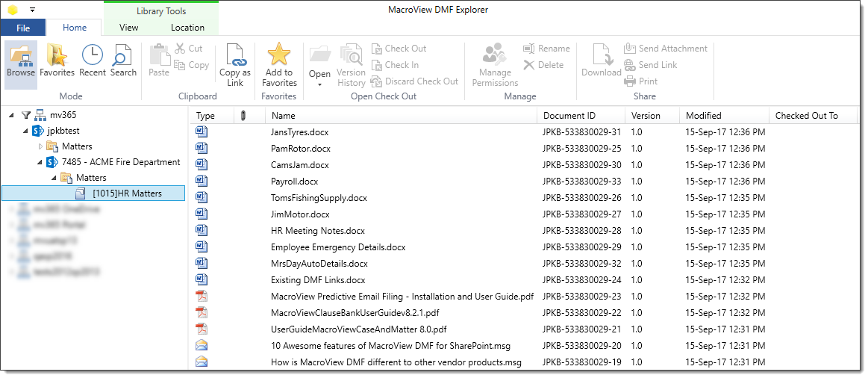This screenshot has height=378, width=868.
Task: Collapse the 7485 - ACME Fire Department node
Action: pos(40,162)
